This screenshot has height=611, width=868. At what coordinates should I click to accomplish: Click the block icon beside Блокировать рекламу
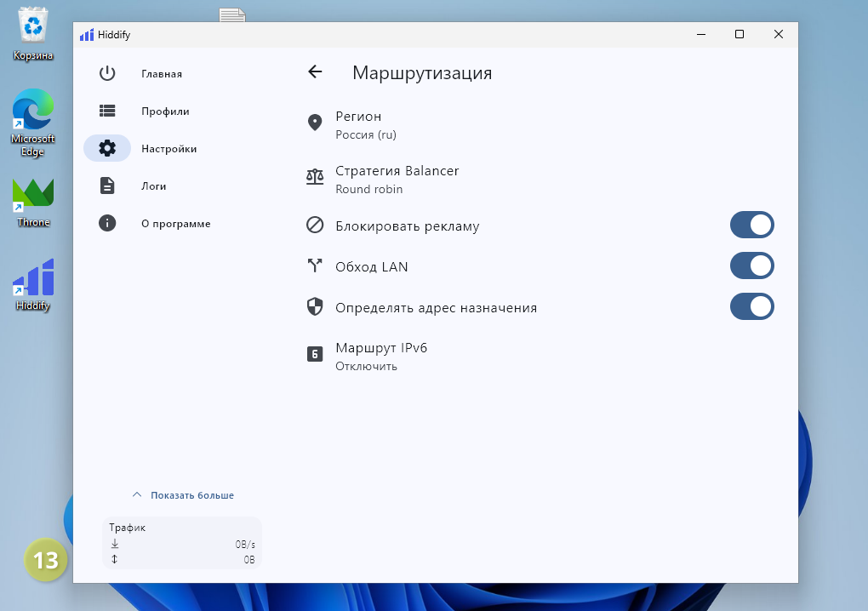tap(315, 225)
